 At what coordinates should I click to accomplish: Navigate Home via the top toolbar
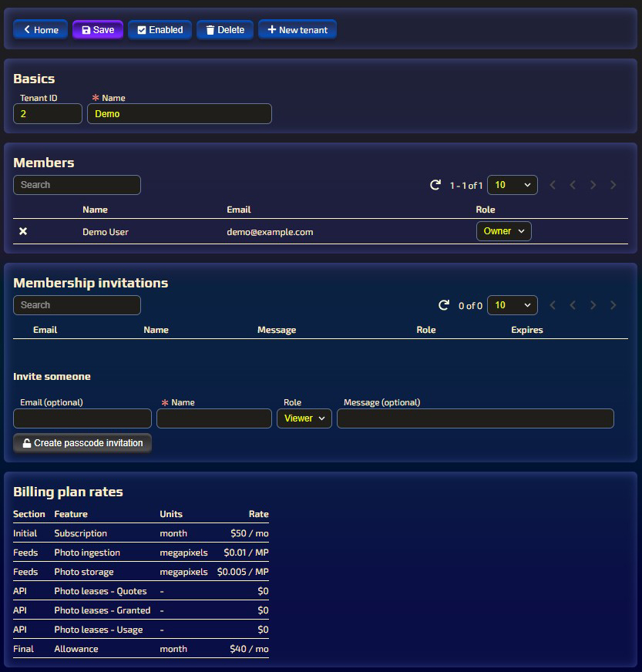pyautogui.click(x=40, y=29)
